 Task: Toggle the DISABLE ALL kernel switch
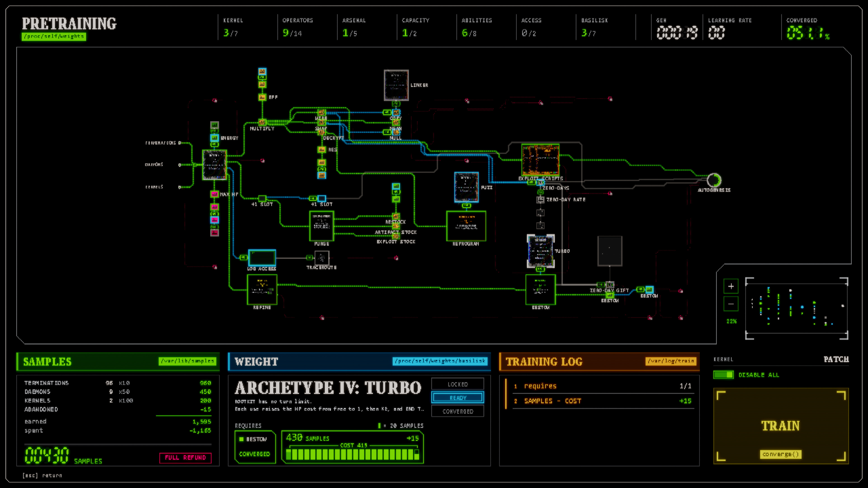pos(723,375)
